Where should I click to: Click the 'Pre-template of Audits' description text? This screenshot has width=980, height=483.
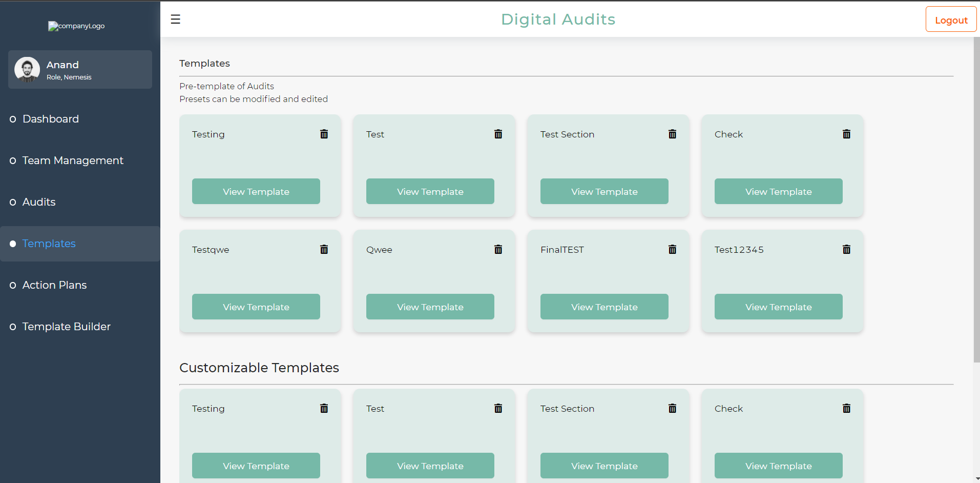[226, 86]
